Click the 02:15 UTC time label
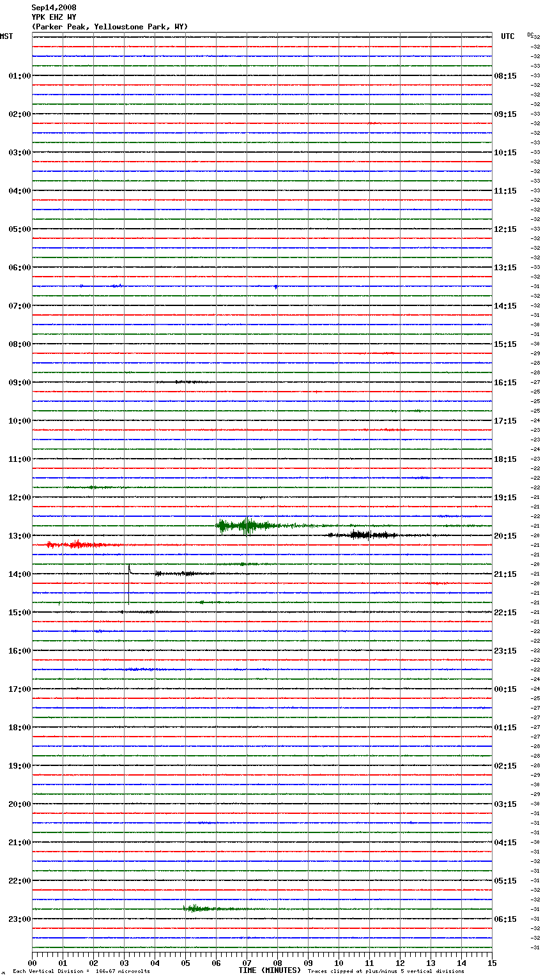The height and width of the screenshot is (980, 543). 505,766
